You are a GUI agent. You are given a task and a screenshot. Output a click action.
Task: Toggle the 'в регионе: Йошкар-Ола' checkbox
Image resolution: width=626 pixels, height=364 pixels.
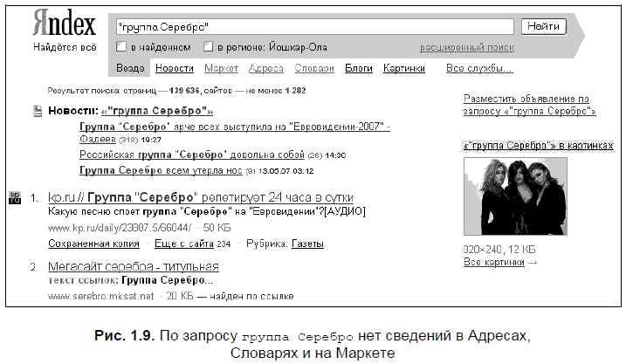208,47
